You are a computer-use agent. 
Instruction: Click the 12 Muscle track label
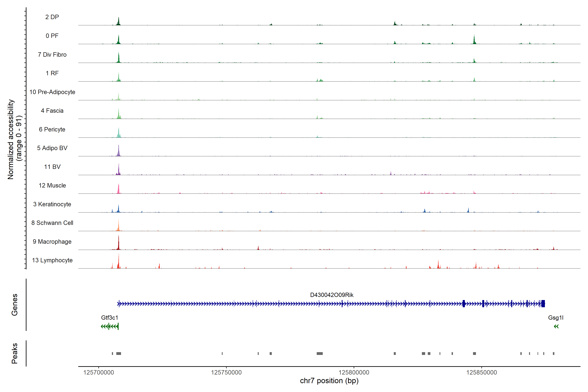pos(52,186)
